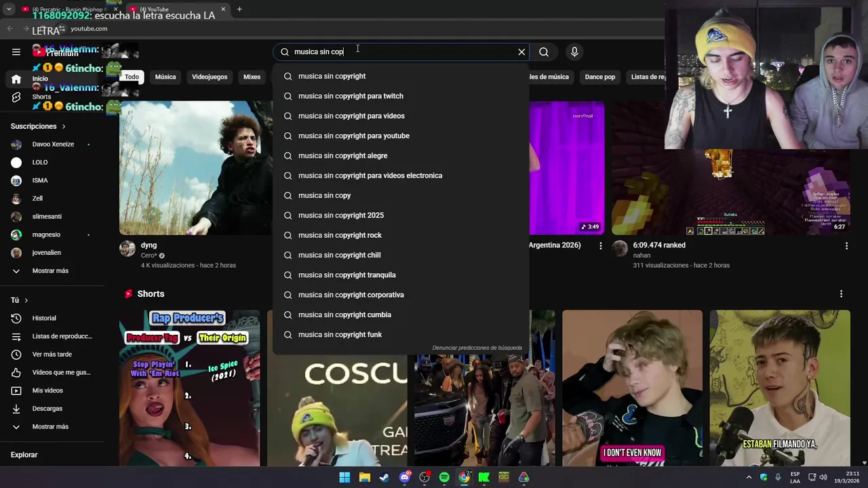Choose suggestion musica sin copyright para twitch
Viewport: 868px width, 488px height.
click(x=401, y=96)
